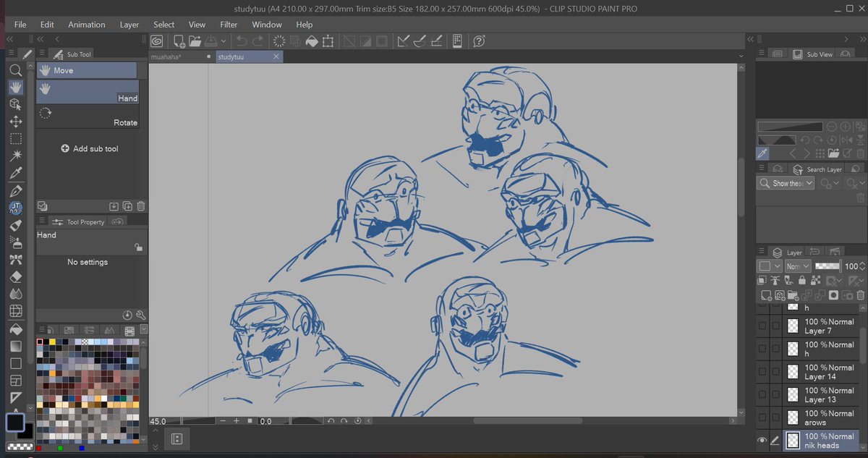Image resolution: width=868 pixels, height=458 pixels.
Task: Select the Move tool group
Action: pos(87,70)
